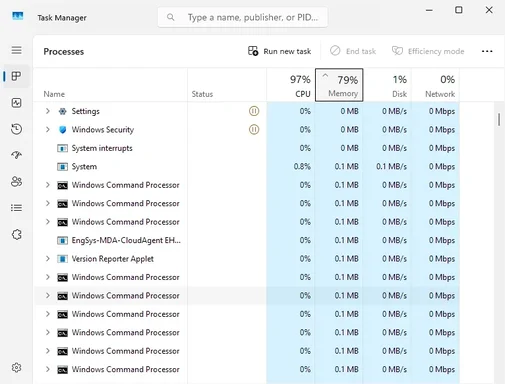Click the Version Reporter Applet icon
The width and height of the screenshot is (505, 384).
pos(62,259)
